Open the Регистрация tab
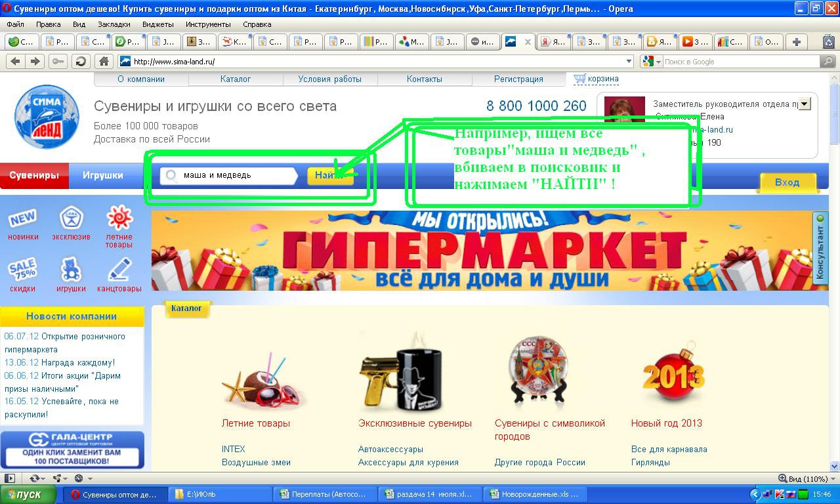This screenshot has width=840, height=504. click(x=518, y=79)
